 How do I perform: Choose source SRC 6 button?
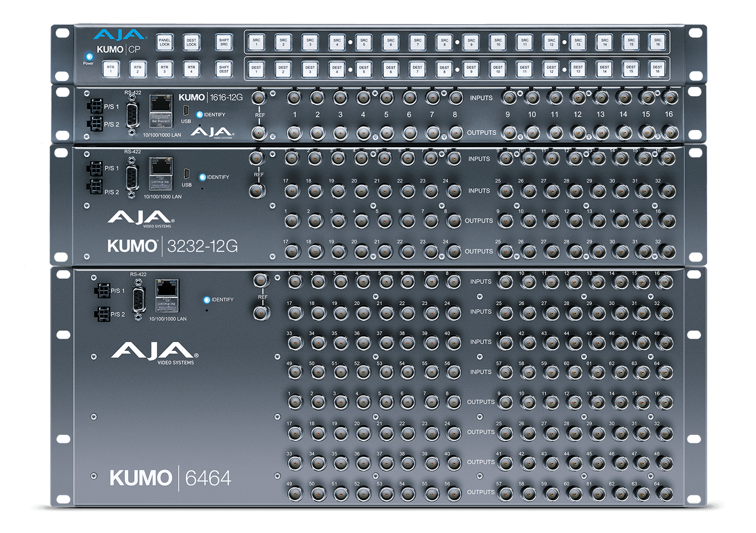pyautogui.click(x=391, y=42)
